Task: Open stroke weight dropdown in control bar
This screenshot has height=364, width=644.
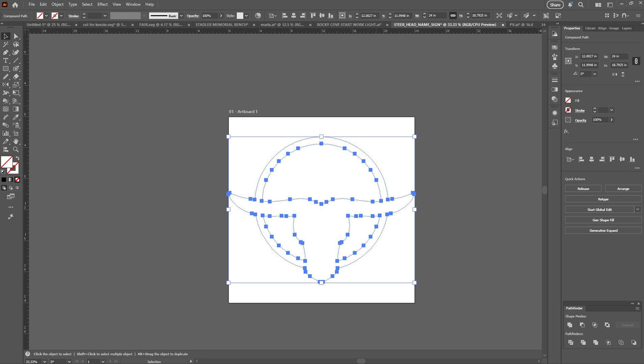Action: [x=105, y=16]
